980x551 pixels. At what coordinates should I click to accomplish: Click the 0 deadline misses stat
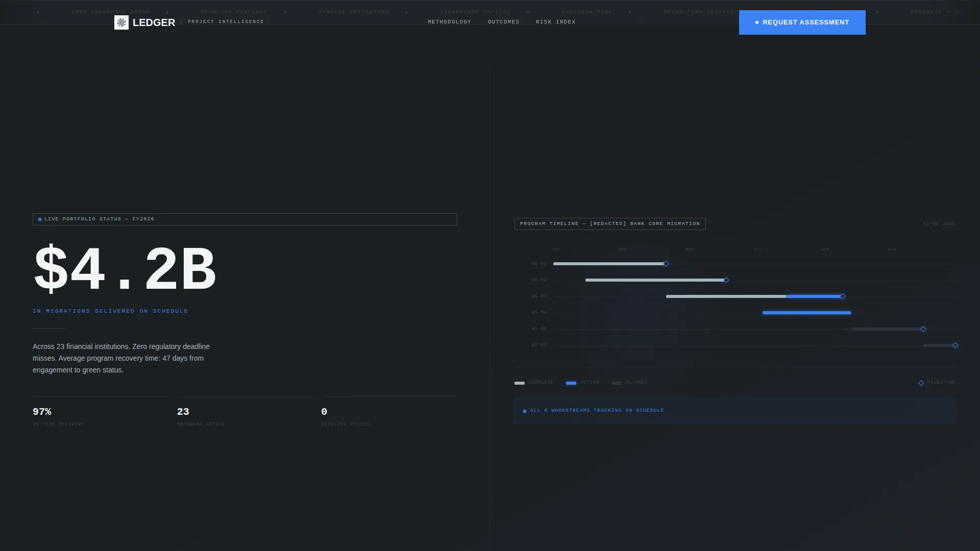(x=345, y=416)
